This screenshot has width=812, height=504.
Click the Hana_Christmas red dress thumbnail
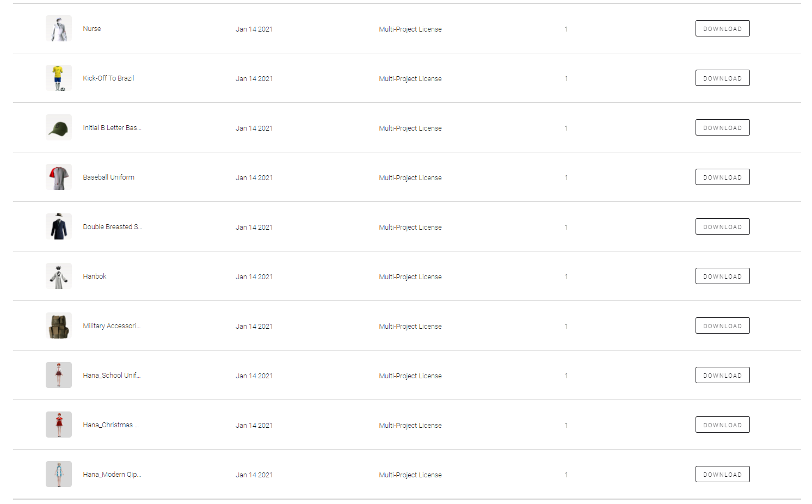click(x=59, y=425)
